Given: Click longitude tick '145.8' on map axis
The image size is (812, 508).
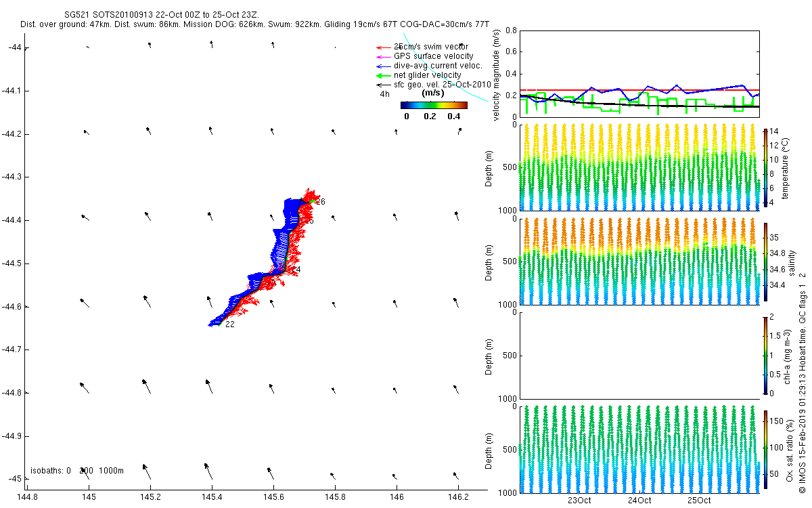Looking at the screenshot, I should 335,498.
